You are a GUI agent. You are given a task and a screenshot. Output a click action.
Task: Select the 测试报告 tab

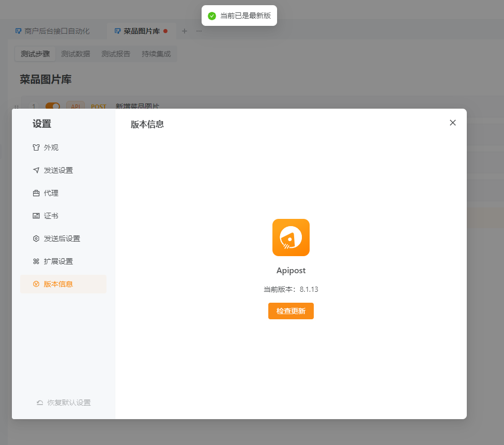(116, 54)
